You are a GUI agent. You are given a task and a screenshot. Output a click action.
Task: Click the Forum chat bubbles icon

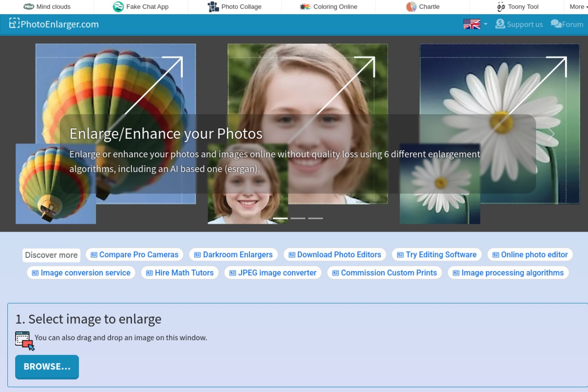[556, 24]
